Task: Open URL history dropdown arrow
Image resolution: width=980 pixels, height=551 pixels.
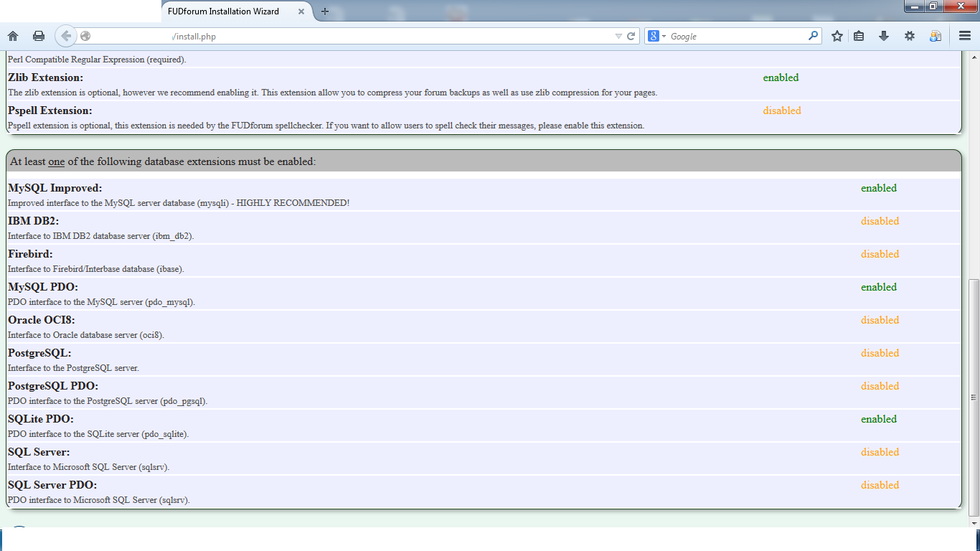Action: (x=618, y=36)
